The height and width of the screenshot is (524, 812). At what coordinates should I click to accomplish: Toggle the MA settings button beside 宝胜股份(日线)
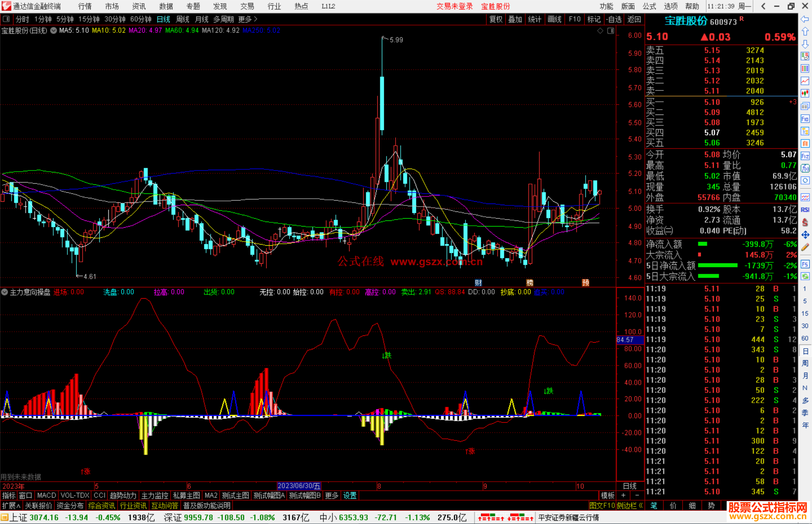(x=54, y=30)
